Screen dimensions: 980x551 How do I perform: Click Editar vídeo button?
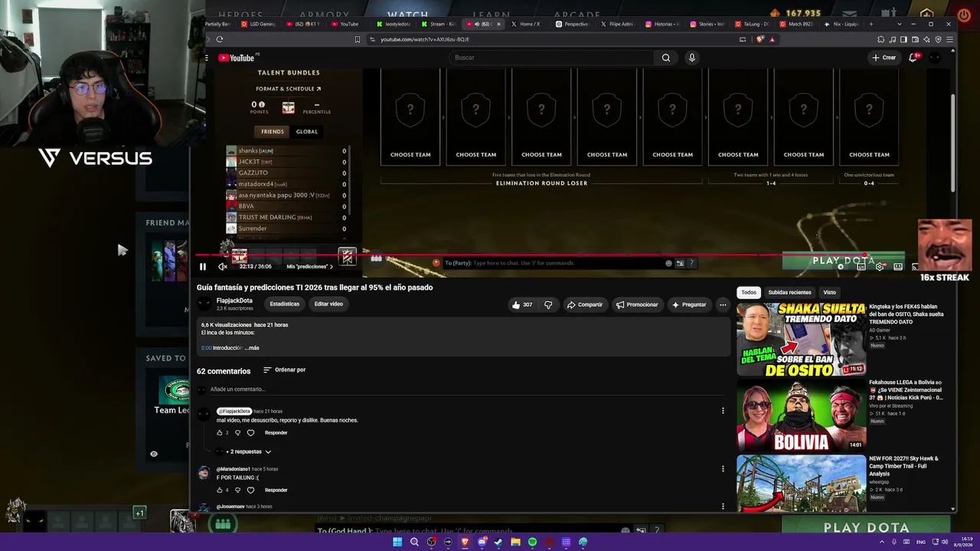[x=328, y=304]
